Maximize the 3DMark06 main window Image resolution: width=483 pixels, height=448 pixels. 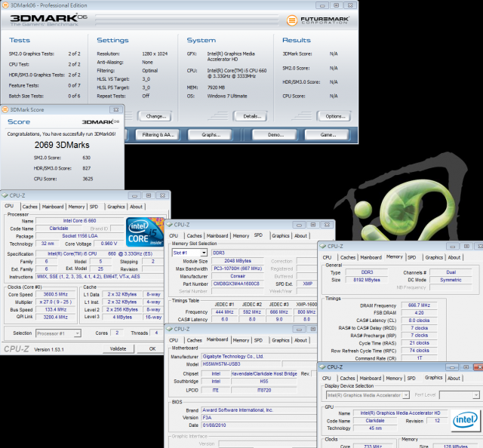337,5
